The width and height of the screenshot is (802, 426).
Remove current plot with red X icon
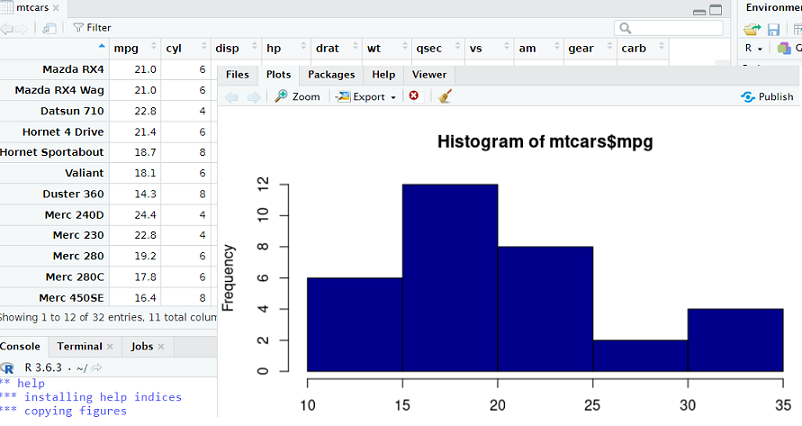tap(414, 96)
